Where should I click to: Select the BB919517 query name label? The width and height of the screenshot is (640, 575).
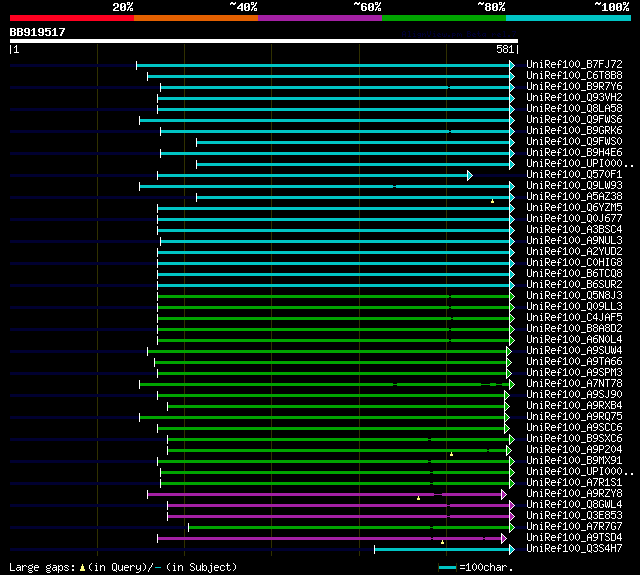(x=38, y=32)
